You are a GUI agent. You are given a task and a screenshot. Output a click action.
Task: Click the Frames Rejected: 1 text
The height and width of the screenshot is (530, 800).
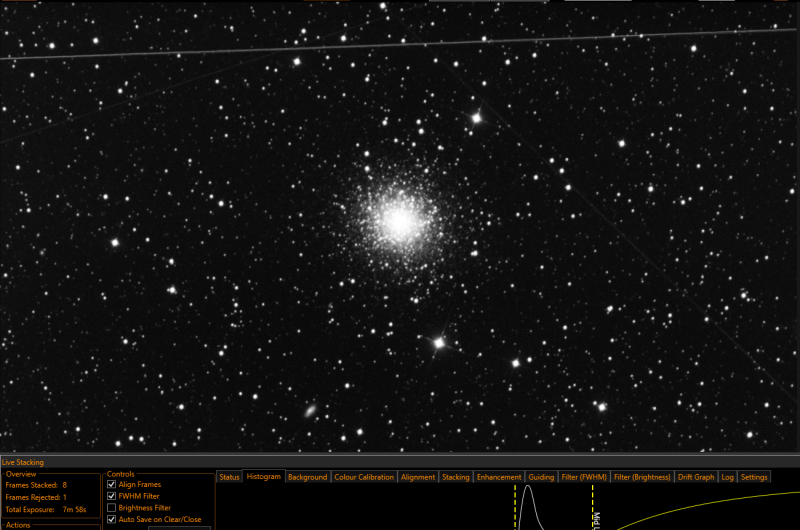(36, 497)
